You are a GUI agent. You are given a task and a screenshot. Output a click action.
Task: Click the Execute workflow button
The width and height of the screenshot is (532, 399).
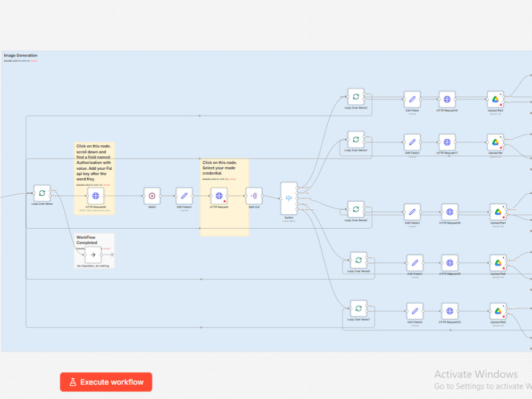(x=106, y=382)
